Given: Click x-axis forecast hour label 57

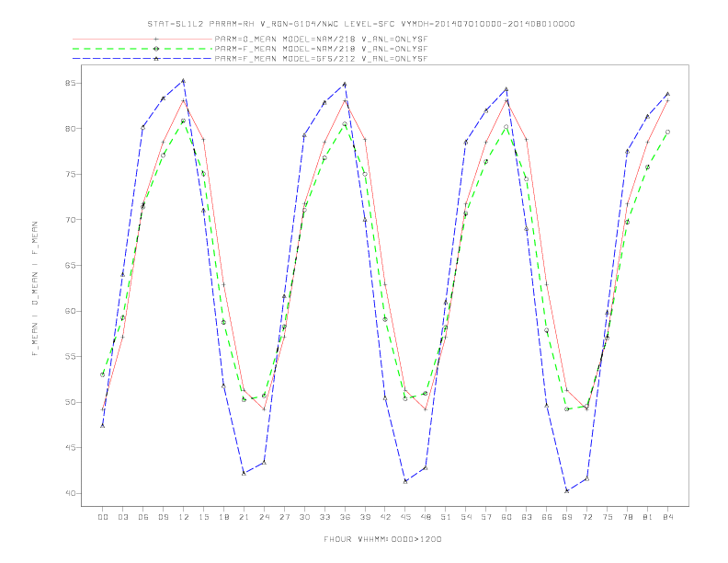Looking at the screenshot, I should click(x=486, y=517).
